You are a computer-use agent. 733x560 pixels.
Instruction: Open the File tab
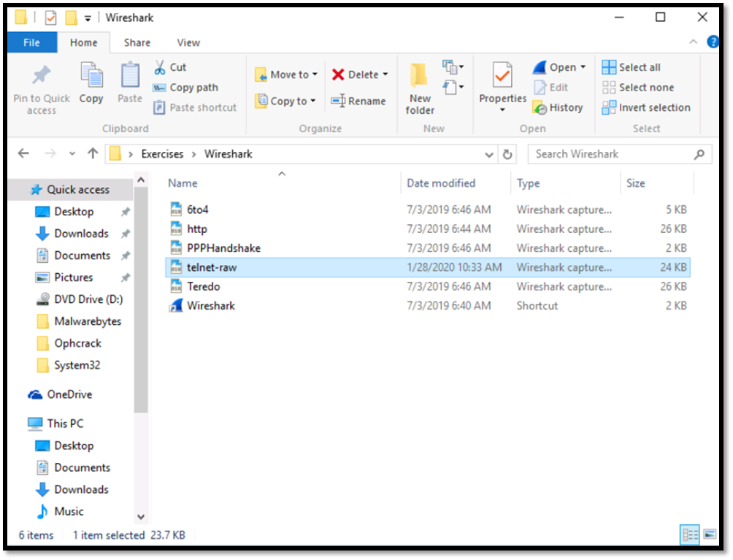[x=32, y=42]
